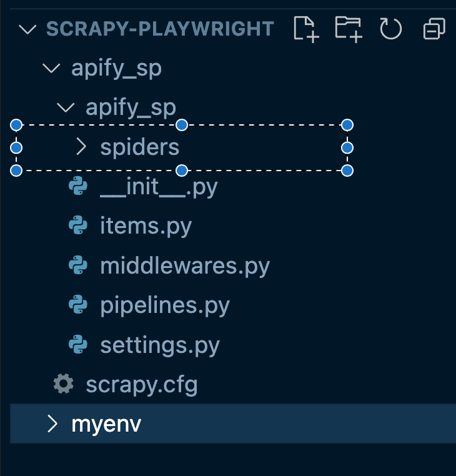Select the myenv folder name
Viewport: 456px width, 476px height.
click(x=106, y=424)
